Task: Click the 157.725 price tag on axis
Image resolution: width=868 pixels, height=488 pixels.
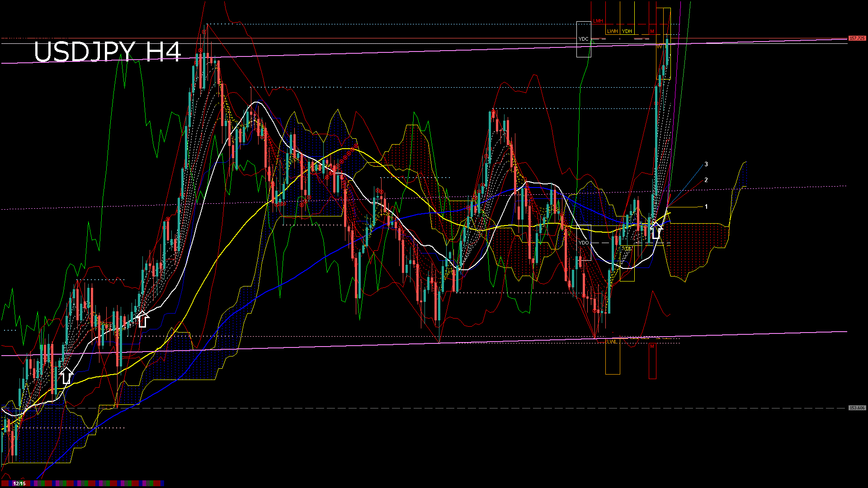Action: [x=857, y=38]
